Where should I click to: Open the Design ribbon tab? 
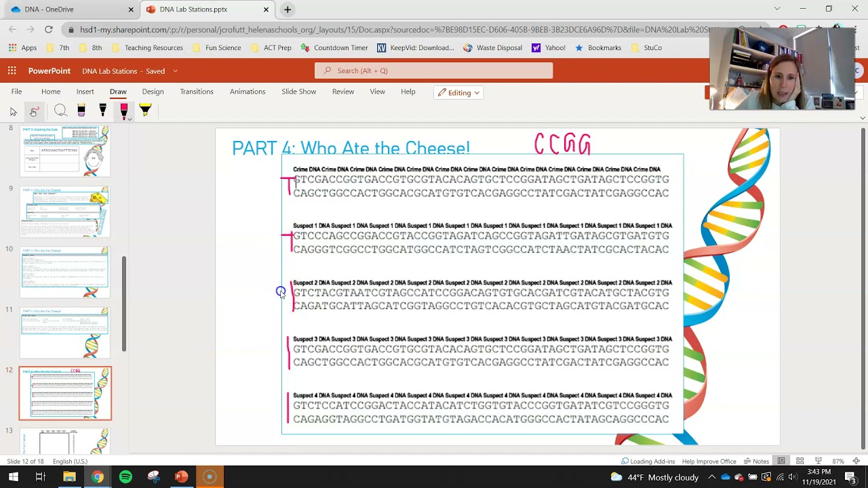click(x=153, y=92)
